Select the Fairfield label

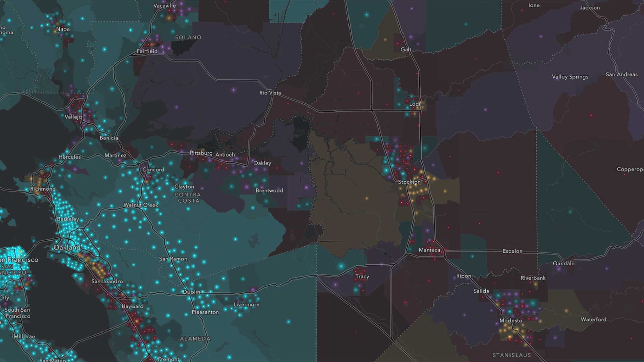(x=147, y=51)
